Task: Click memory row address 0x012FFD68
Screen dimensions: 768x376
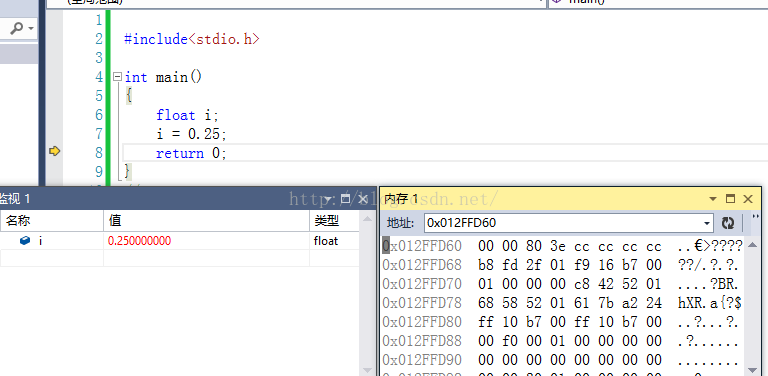Action: pos(422,265)
